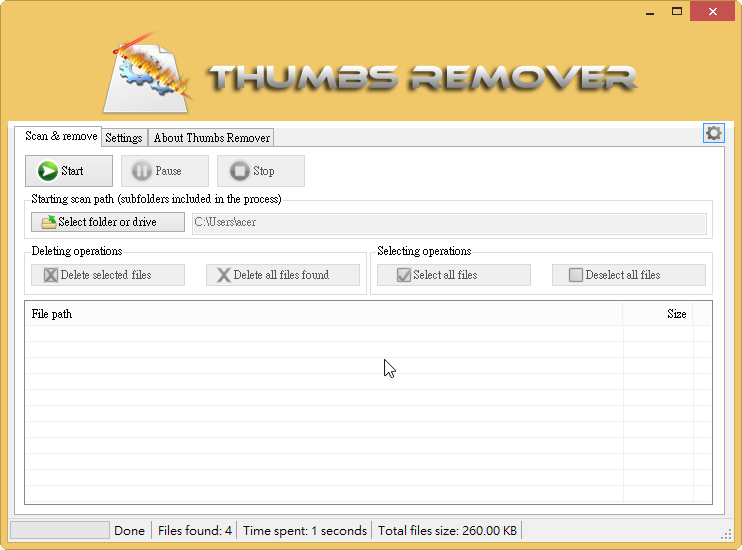Click Delete selected files button
The image size is (742, 550).
click(108, 275)
